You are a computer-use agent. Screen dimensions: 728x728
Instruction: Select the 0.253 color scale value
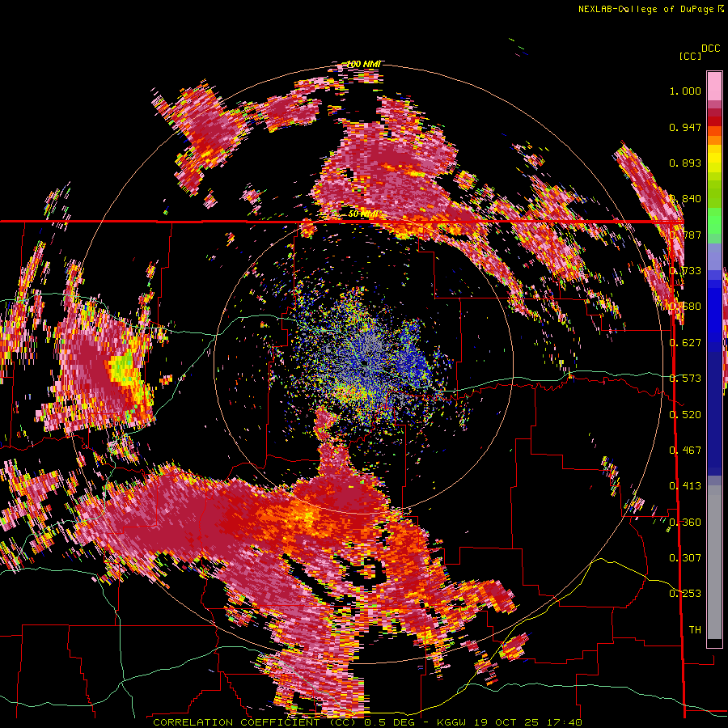pyautogui.click(x=685, y=594)
